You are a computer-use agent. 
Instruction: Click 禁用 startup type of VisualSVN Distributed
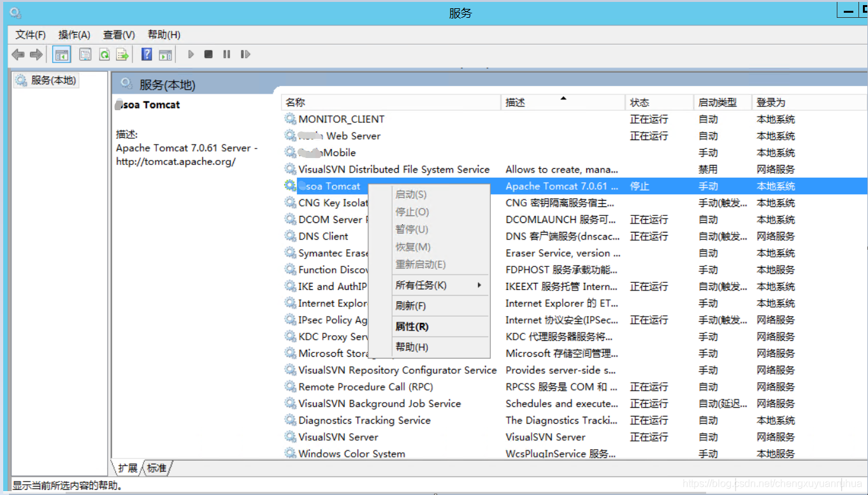(x=707, y=169)
